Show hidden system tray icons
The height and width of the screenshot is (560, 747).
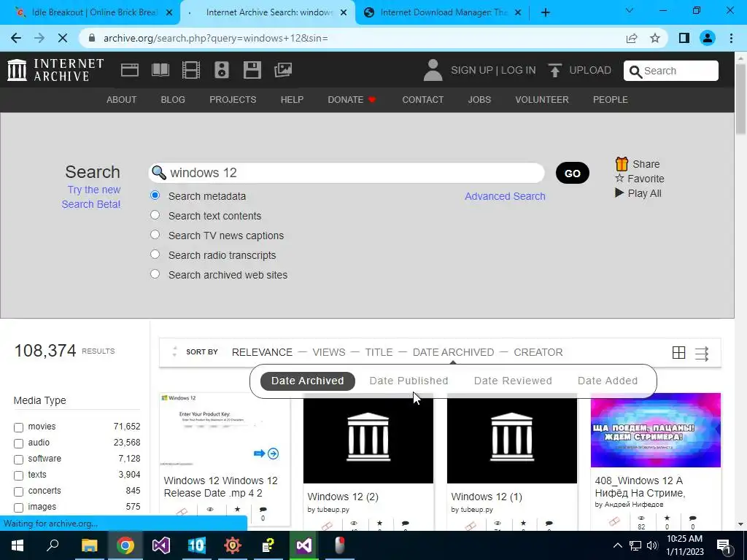(x=617, y=545)
